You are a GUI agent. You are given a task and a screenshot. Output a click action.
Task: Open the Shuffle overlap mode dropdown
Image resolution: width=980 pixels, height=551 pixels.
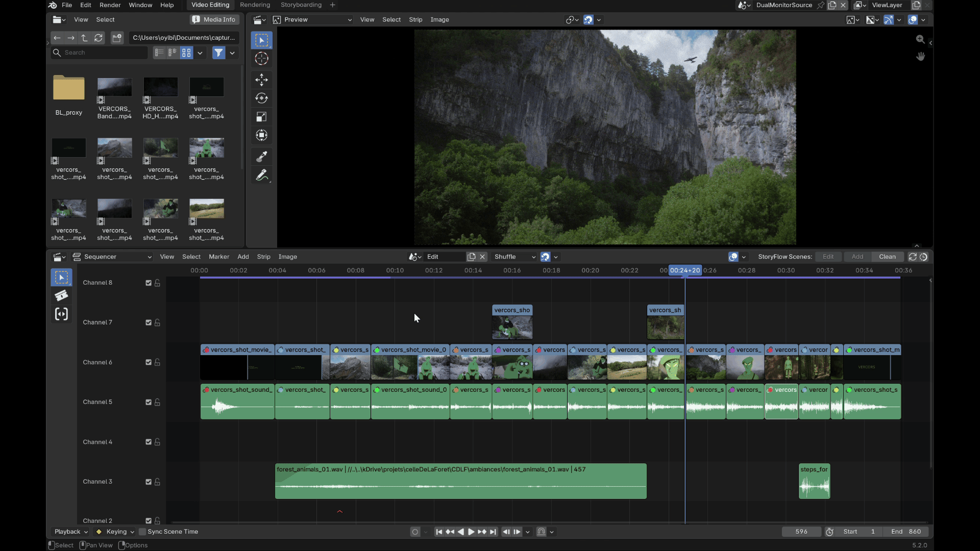[x=515, y=257]
